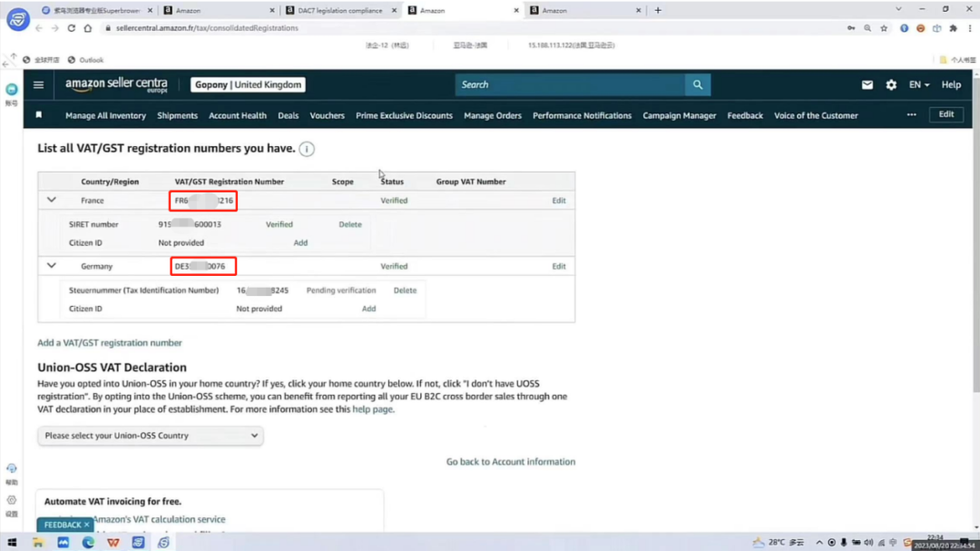This screenshot has height=551, width=980.
Task: Open the Union-OSS help page link
Action: click(x=373, y=409)
